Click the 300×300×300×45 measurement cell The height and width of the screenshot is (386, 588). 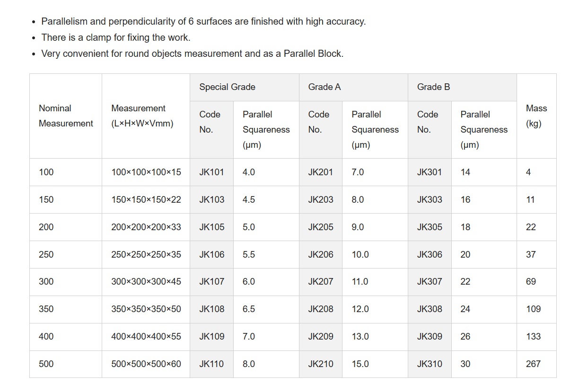point(146,282)
